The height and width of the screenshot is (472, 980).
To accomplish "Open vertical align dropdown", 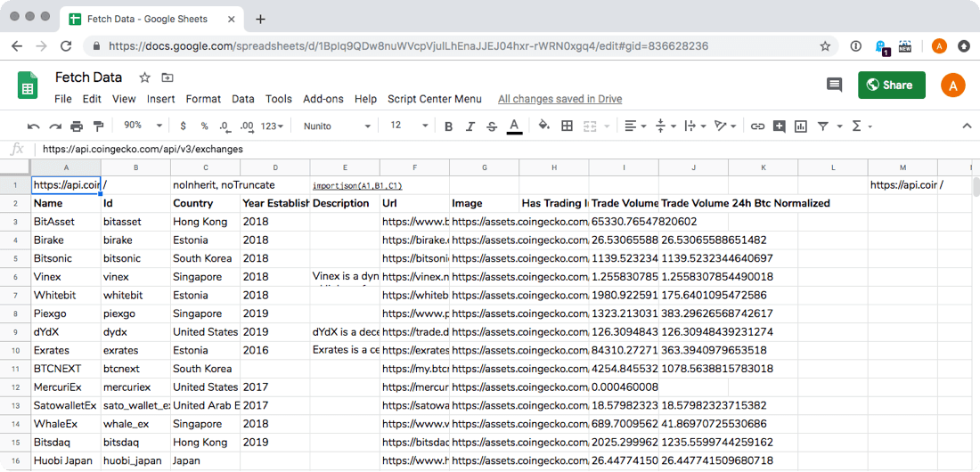I will 665,126.
